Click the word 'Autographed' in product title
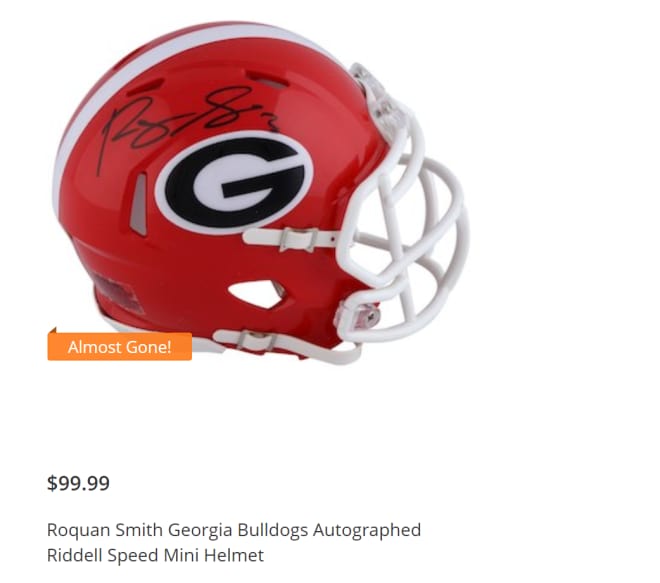The width and height of the screenshot is (660, 583). 367,531
